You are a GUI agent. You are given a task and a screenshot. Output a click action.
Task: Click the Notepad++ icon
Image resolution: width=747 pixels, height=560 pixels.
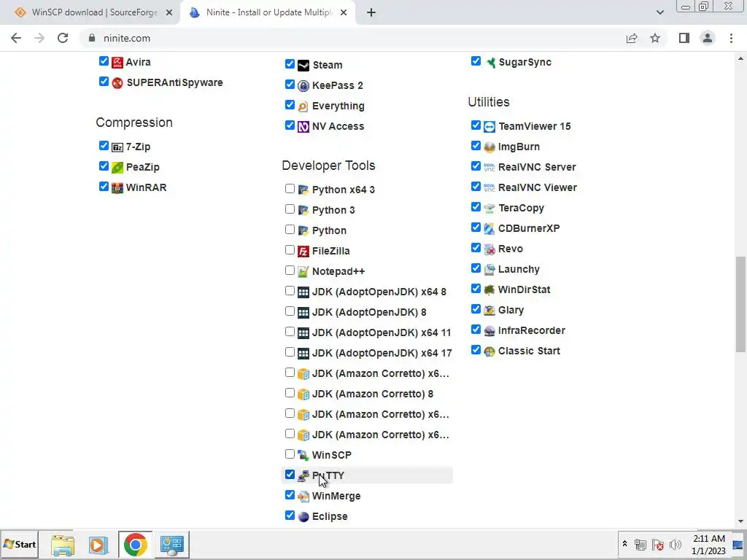click(x=303, y=272)
